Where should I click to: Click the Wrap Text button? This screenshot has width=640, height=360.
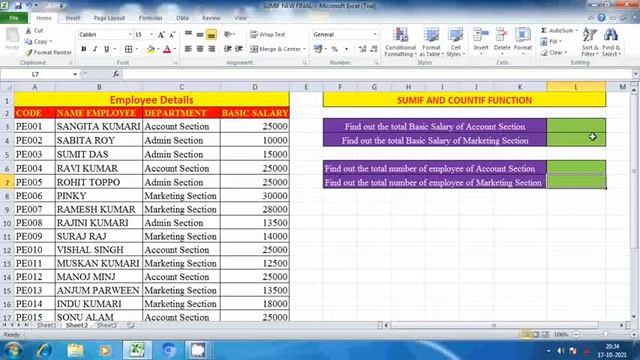coord(267,35)
